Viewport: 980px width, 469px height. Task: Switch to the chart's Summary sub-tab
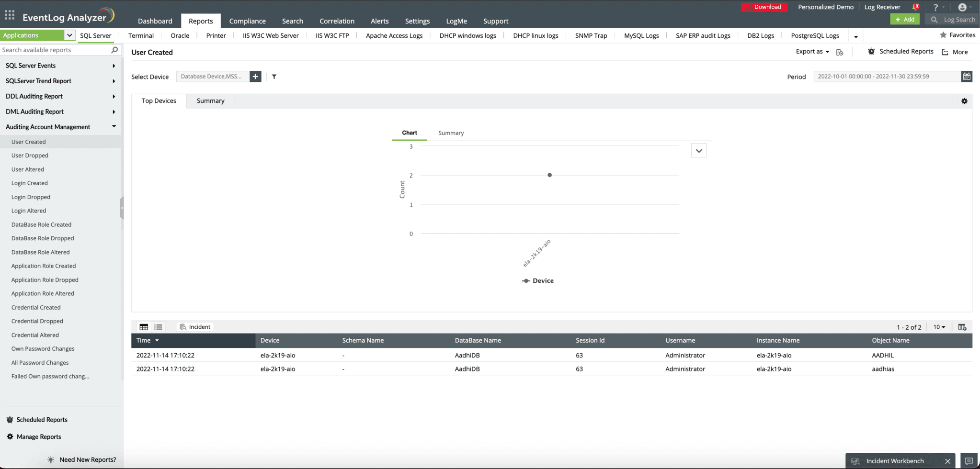(x=451, y=133)
